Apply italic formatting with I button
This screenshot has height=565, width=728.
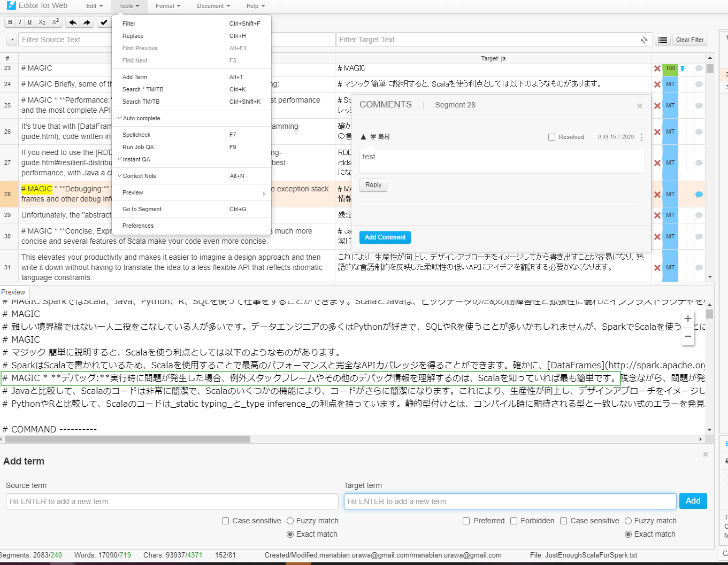pyautogui.click(x=20, y=22)
